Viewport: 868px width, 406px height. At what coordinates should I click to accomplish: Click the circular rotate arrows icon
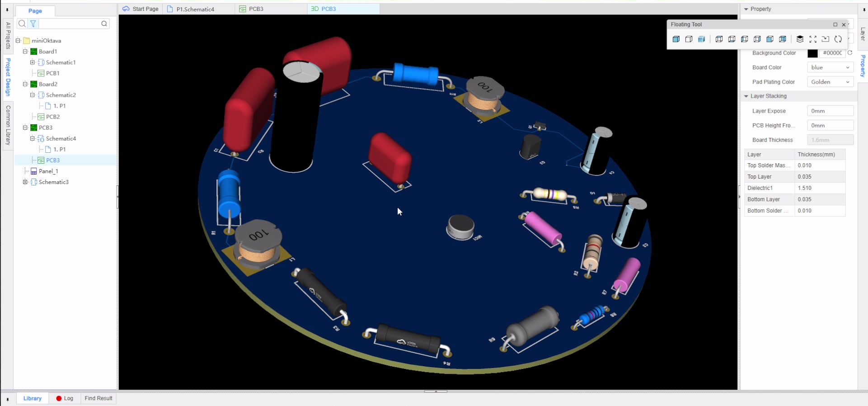(x=838, y=39)
